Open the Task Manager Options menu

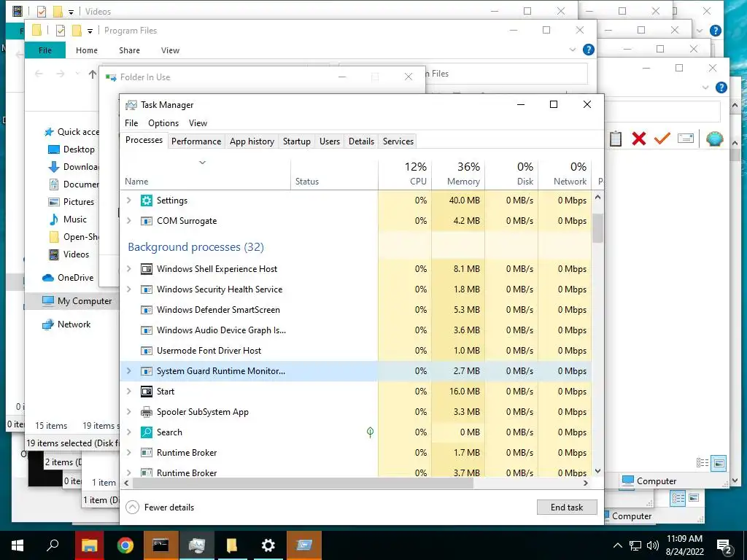[163, 122]
